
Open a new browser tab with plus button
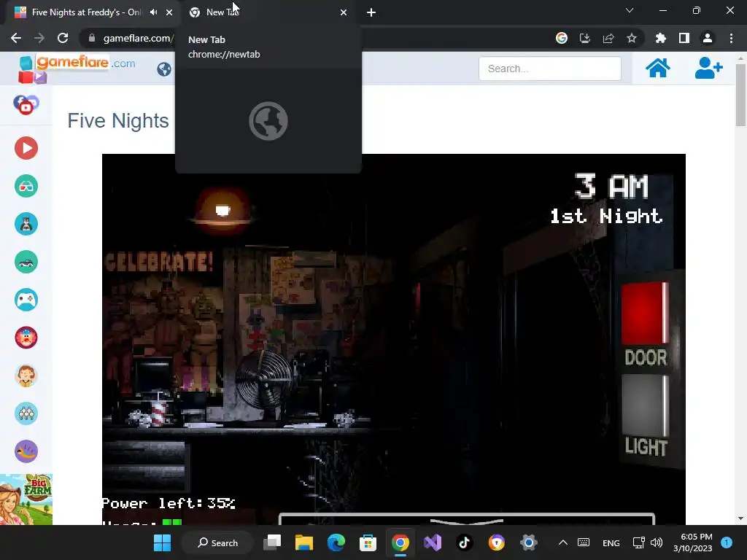click(371, 12)
